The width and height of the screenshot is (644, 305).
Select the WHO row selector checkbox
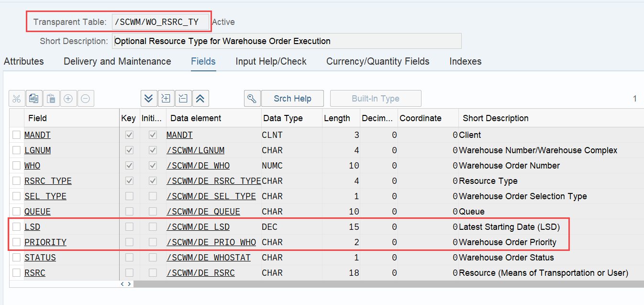[x=17, y=166]
